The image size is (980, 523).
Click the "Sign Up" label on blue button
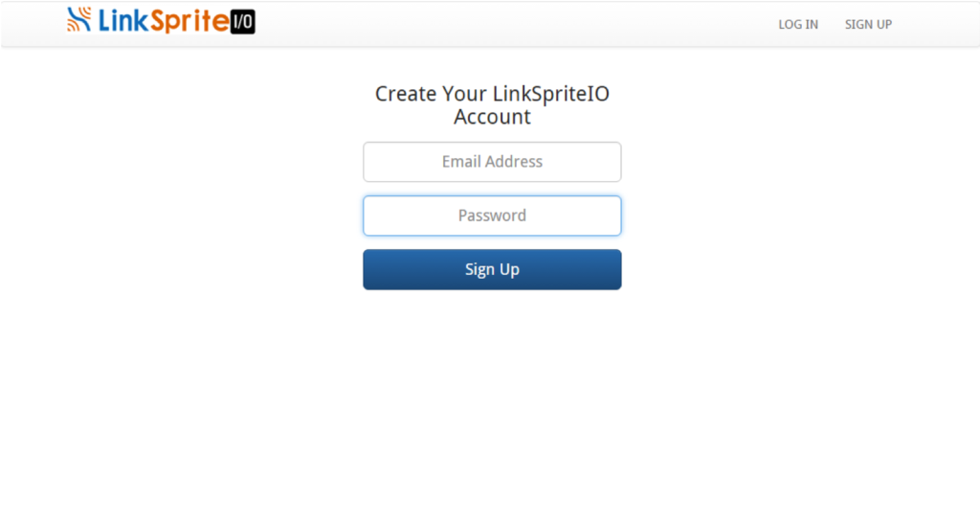pos(492,269)
